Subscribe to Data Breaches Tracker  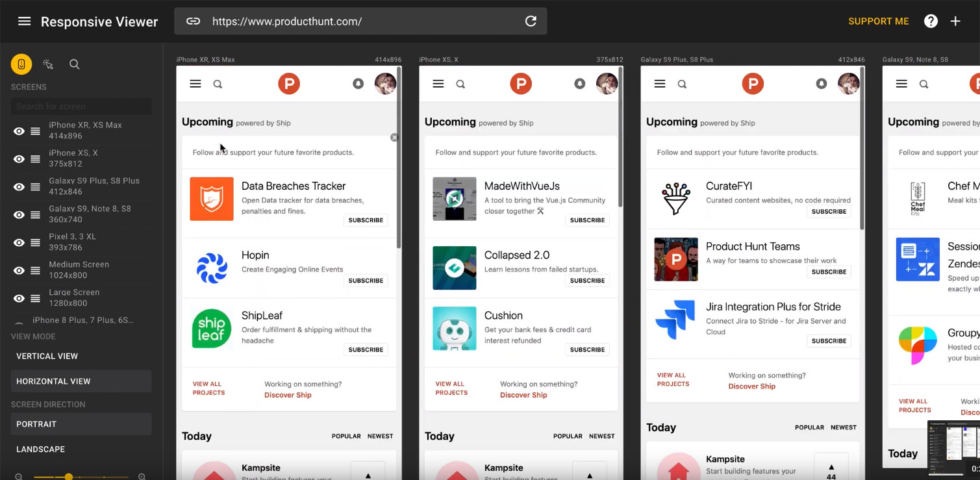click(366, 220)
